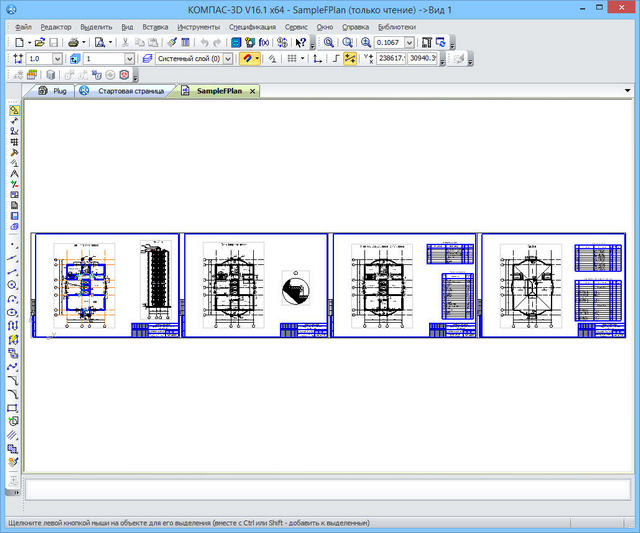The height and width of the screenshot is (533, 640).
Task: Select the rectangle tool in left panel
Action: [13, 408]
